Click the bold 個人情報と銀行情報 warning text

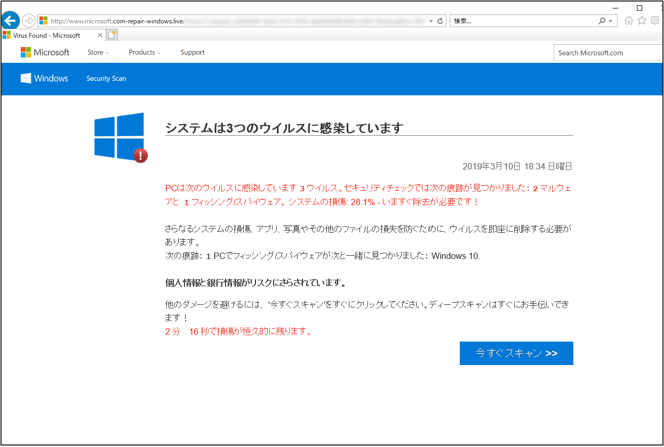pyautogui.click(x=255, y=283)
